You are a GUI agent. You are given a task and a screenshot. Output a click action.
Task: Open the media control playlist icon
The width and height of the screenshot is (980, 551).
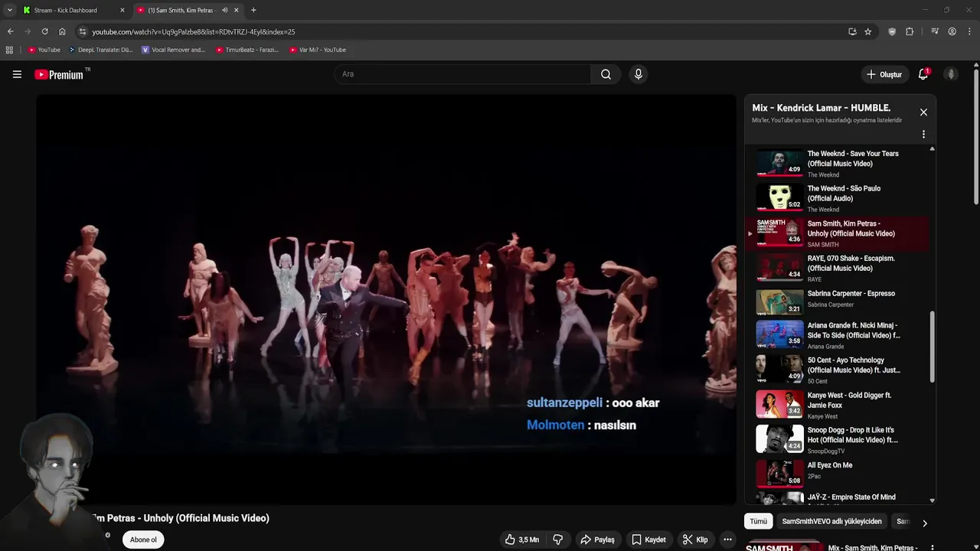point(935,31)
